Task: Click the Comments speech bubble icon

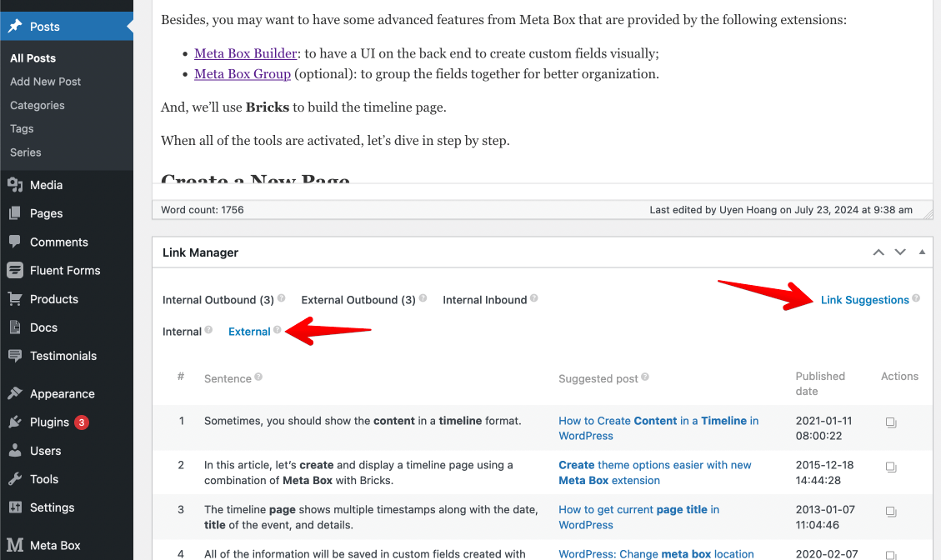Action: pyautogui.click(x=15, y=242)
